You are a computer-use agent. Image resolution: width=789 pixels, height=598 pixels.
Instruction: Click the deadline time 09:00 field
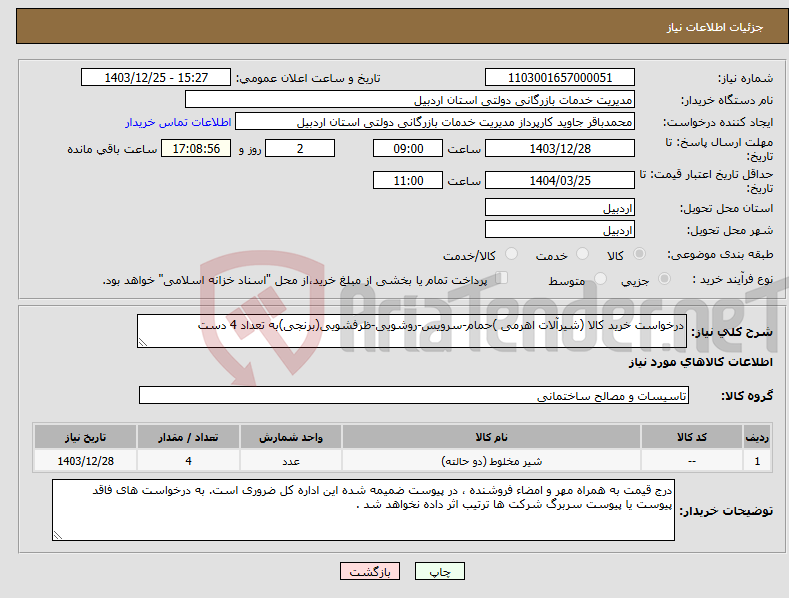tap(408, 148)
